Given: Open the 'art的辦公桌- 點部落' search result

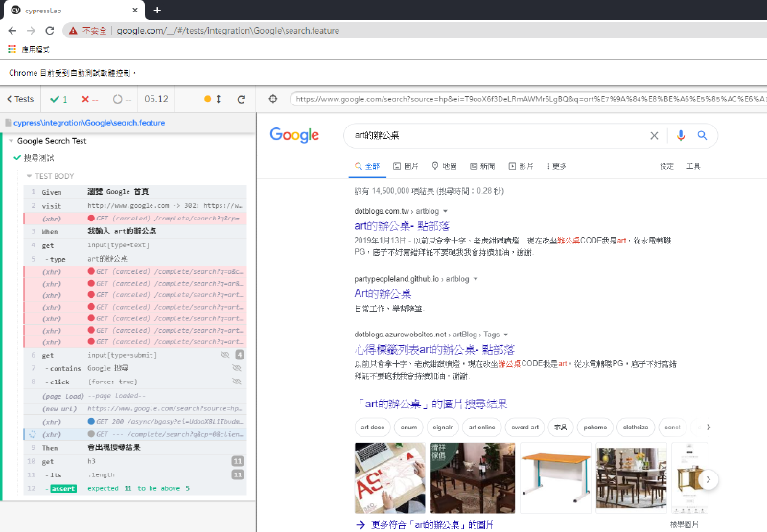Looking at the screenshot, I should (x=407, y=225).
